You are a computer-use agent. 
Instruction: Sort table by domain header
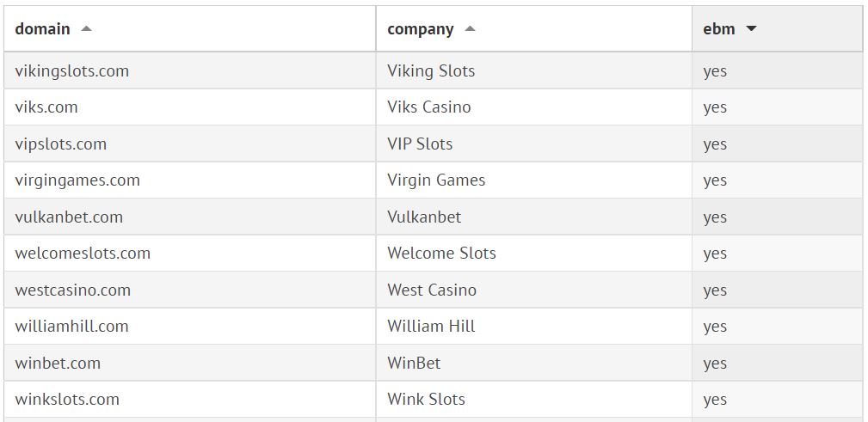43,28
